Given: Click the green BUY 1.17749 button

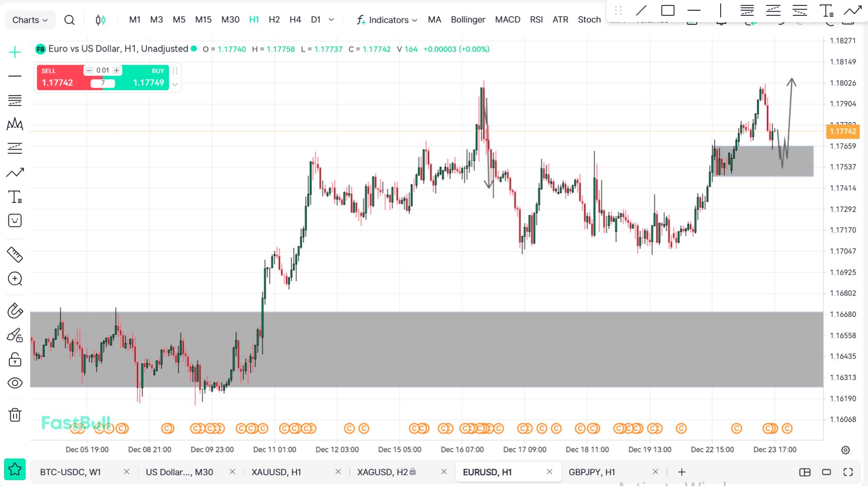Looking at the screenshot, I should [146, 78].
